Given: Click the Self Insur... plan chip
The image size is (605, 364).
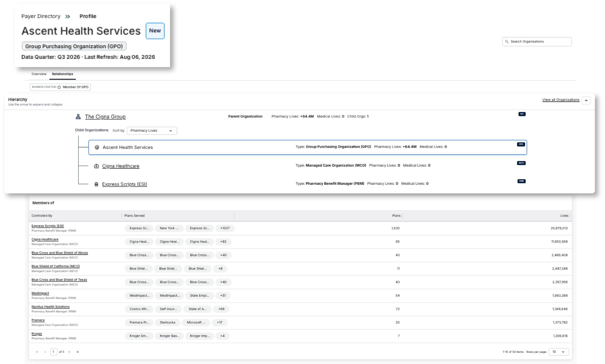Looking at the screenshot, I should 169,309.
